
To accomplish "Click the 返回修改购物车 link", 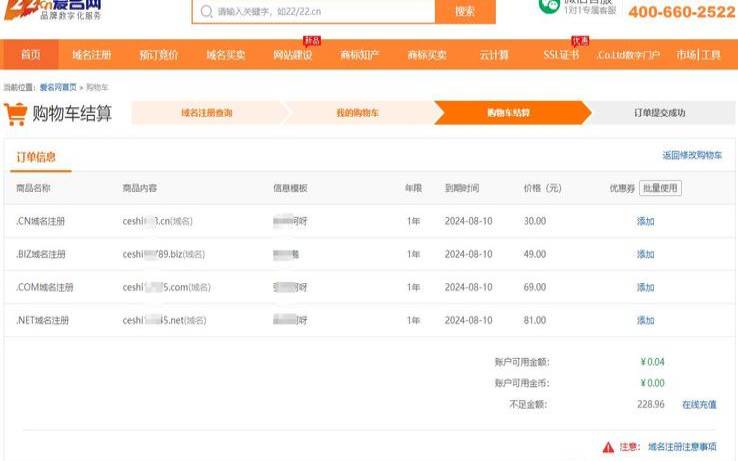I will [x=692, y=155].
